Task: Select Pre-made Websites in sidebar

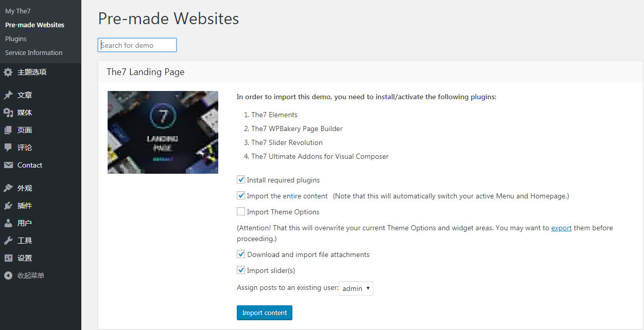Action: tap(34, 25)
